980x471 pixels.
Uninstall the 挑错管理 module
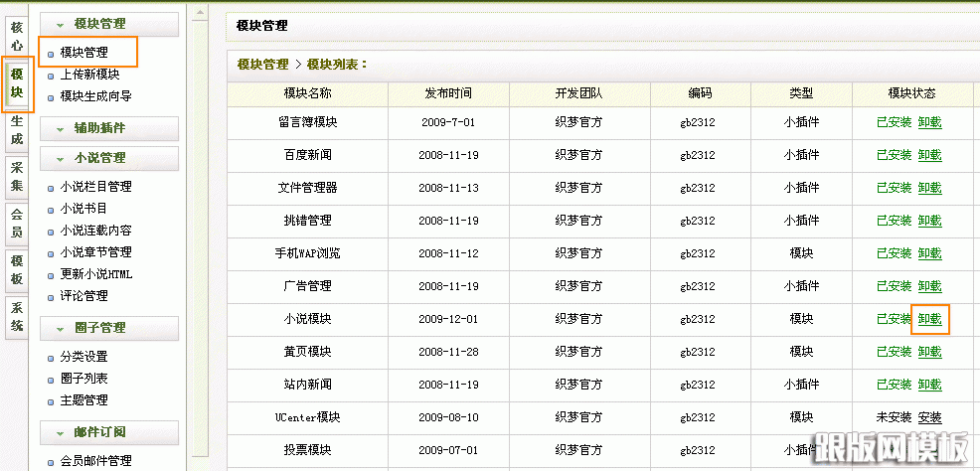[x=929, y=221]
